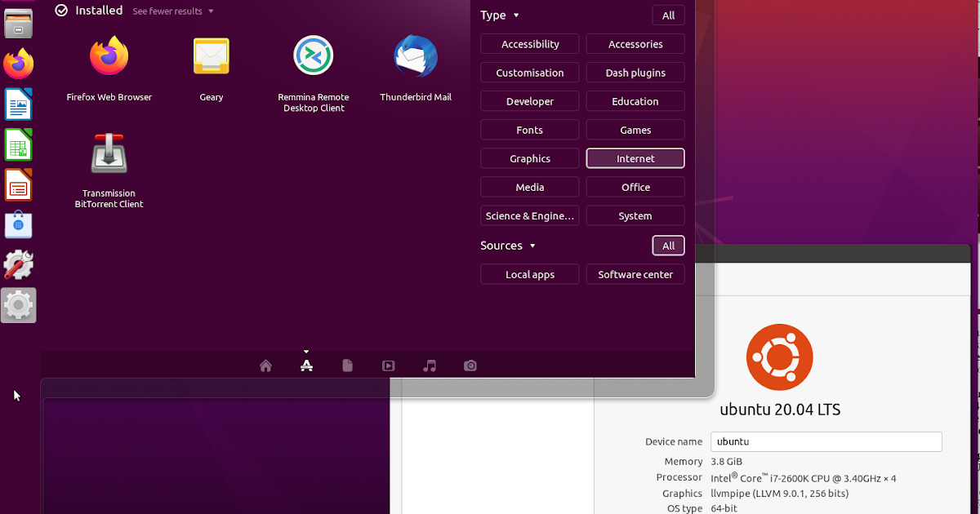The width and height of the screenshot is (980, 514).
Task: Switch to the Home lens icon
Action: pos(265,366)
